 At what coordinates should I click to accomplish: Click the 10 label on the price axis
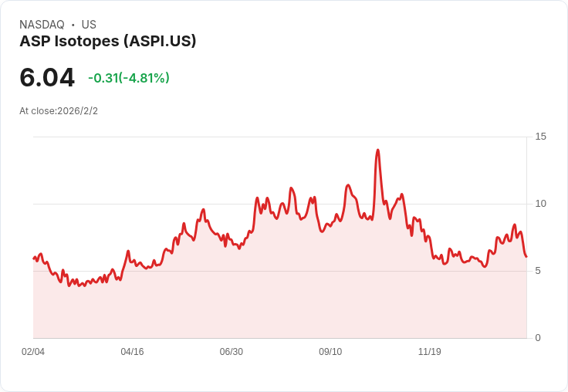[540, 204]
